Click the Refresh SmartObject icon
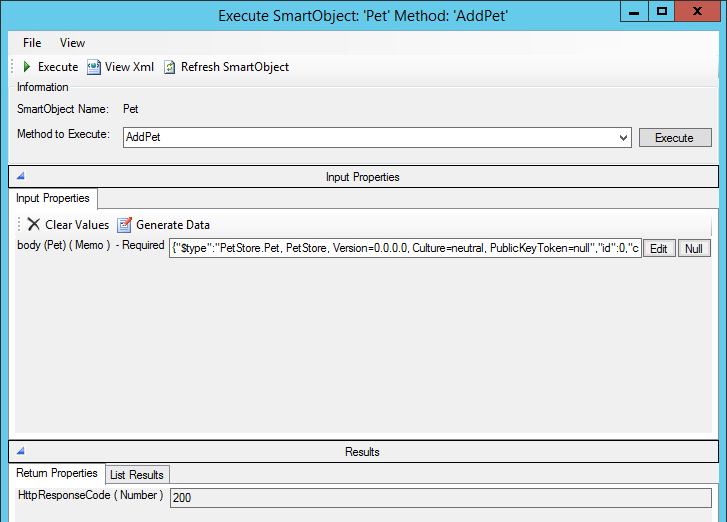 [170, 67]
